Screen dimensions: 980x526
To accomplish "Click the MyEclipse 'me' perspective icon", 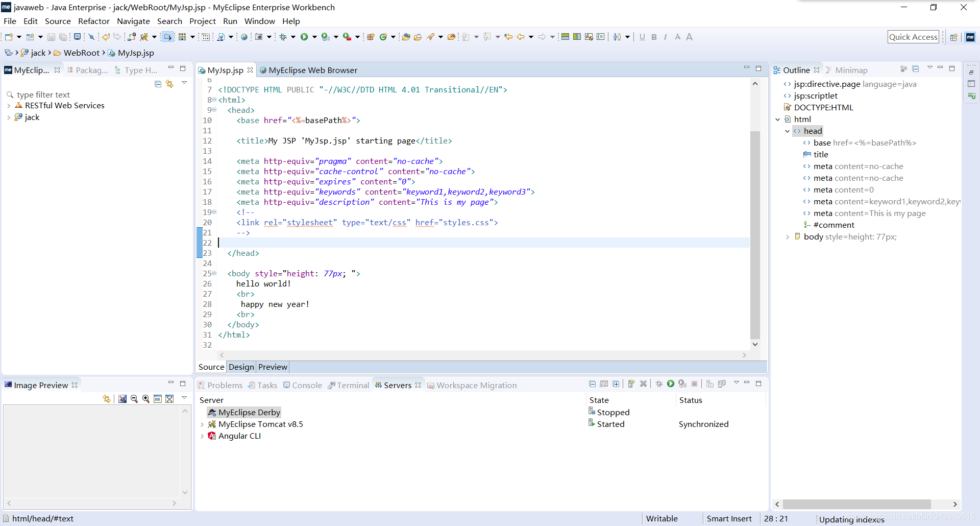I will pyautogui.click(x=970, y=37).
